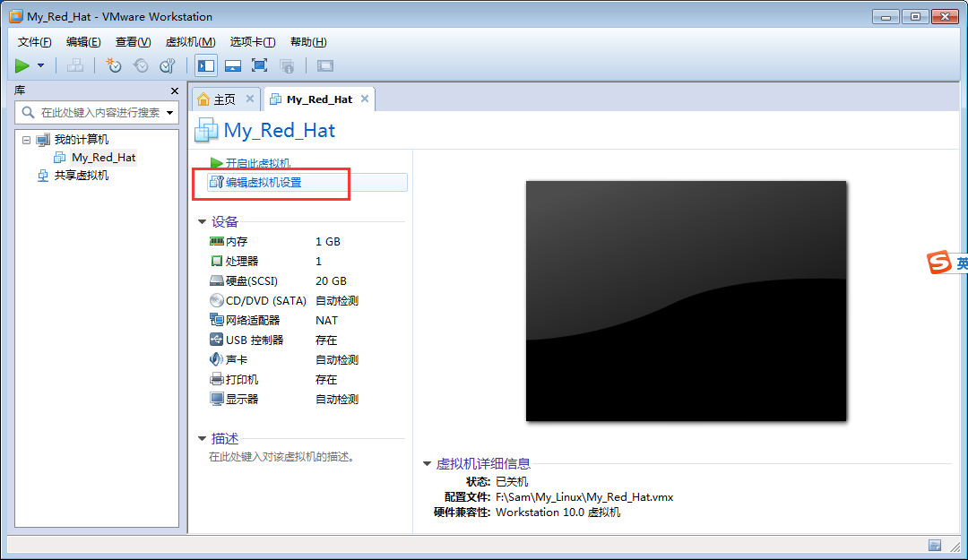
Task: Click the 1 GB memory value
Action: click(x=328, y=241)
